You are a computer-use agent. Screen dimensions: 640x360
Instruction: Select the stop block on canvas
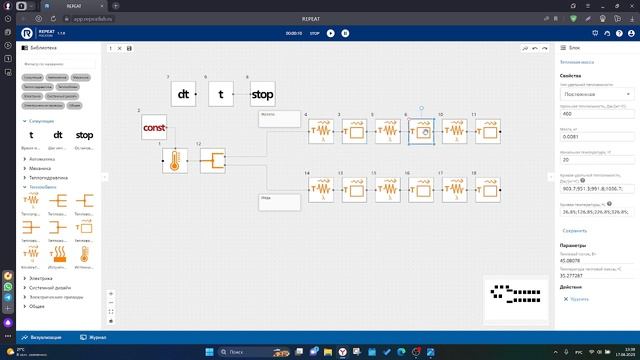[x=262, y=94]
